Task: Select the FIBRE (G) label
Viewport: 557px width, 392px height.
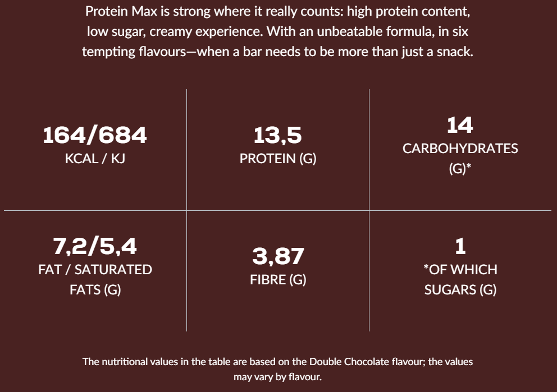Action: pyautogui.click(x=278, y=279)
